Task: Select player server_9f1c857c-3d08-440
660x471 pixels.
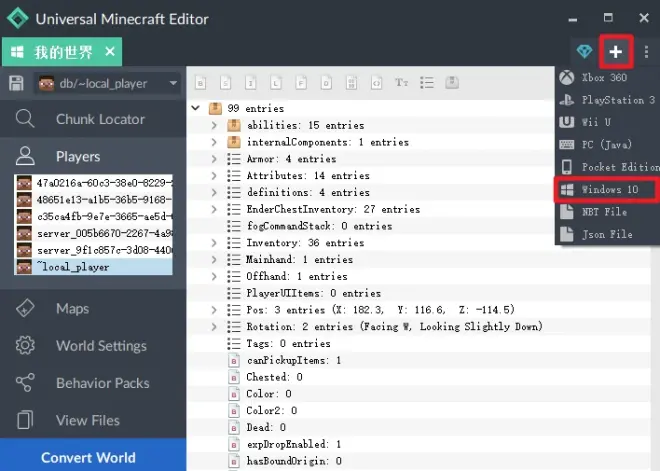Action: (93, 250)
